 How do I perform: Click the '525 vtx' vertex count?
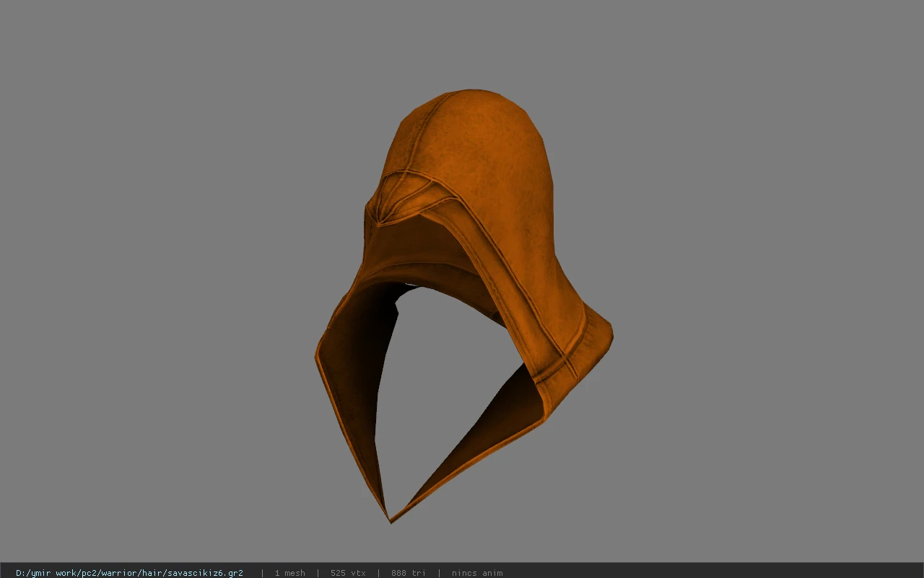pos(348,573)
